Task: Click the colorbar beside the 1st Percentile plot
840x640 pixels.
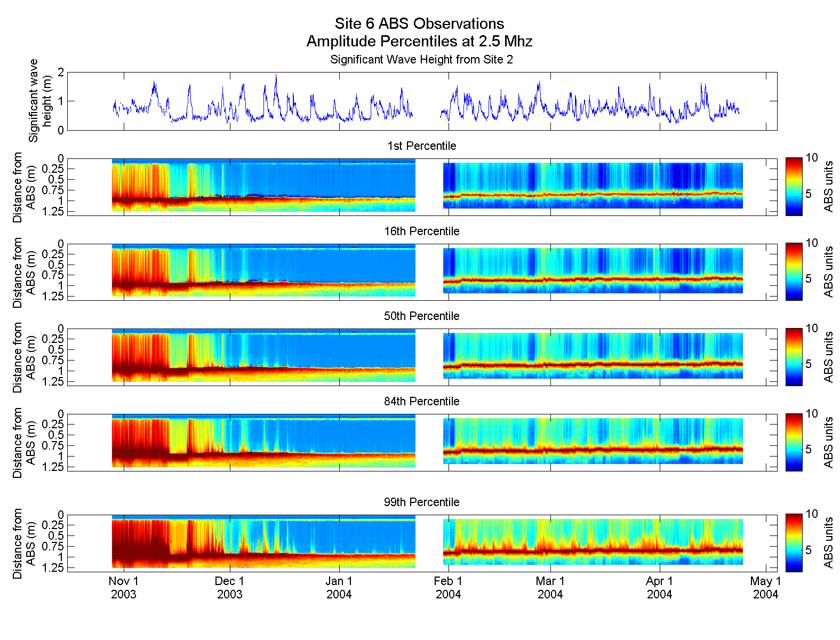Action: [794, 187]
